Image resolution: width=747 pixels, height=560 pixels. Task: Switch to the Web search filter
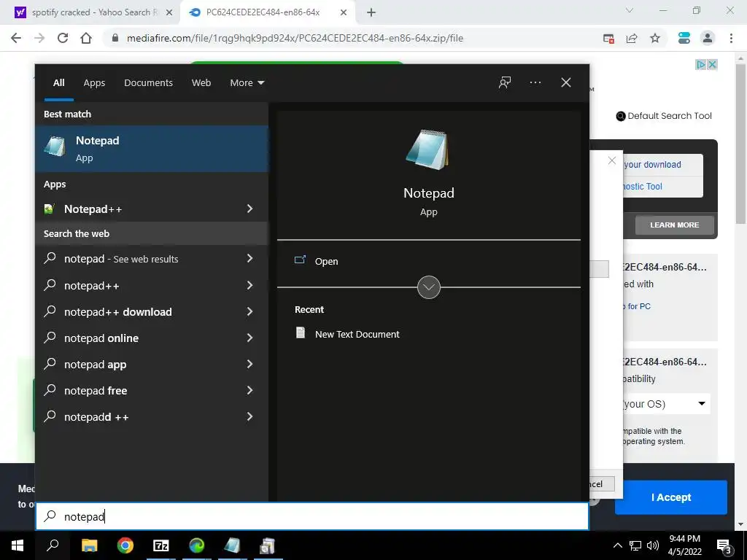(x=201, y=83)
